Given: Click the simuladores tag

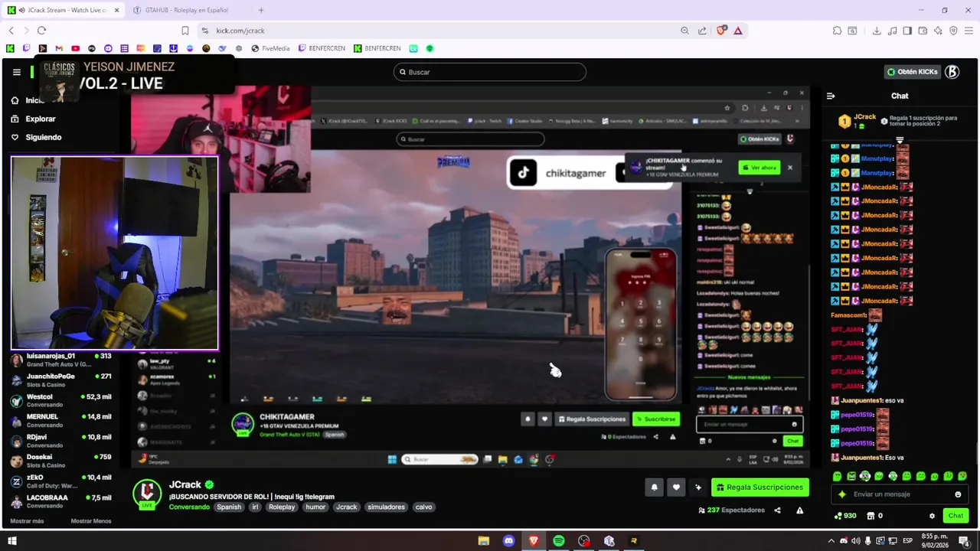Looking at the screenshot, I should pyautogui.click(x=386, y=507).
